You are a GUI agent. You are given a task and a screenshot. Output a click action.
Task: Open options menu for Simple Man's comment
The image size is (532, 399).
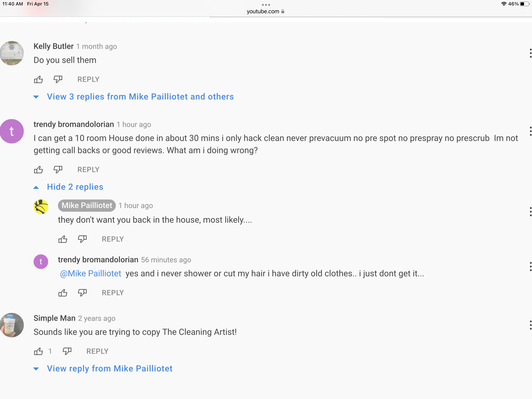pyautogui.click(x=530, y=325)
